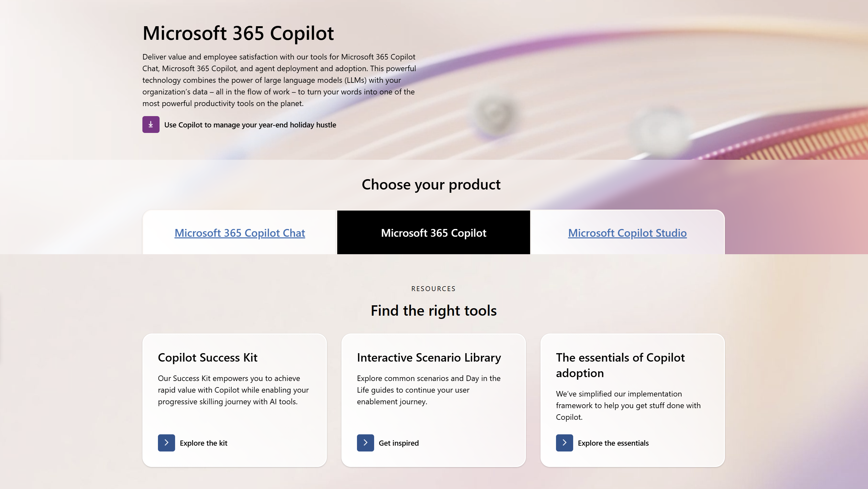Click the implementation framework description text
The height and width of the screenshot is (489, 868).
coord(628,405)
